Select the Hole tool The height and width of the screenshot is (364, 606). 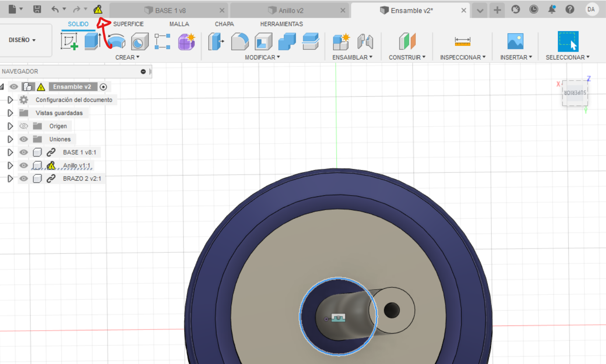coord(140,42)
